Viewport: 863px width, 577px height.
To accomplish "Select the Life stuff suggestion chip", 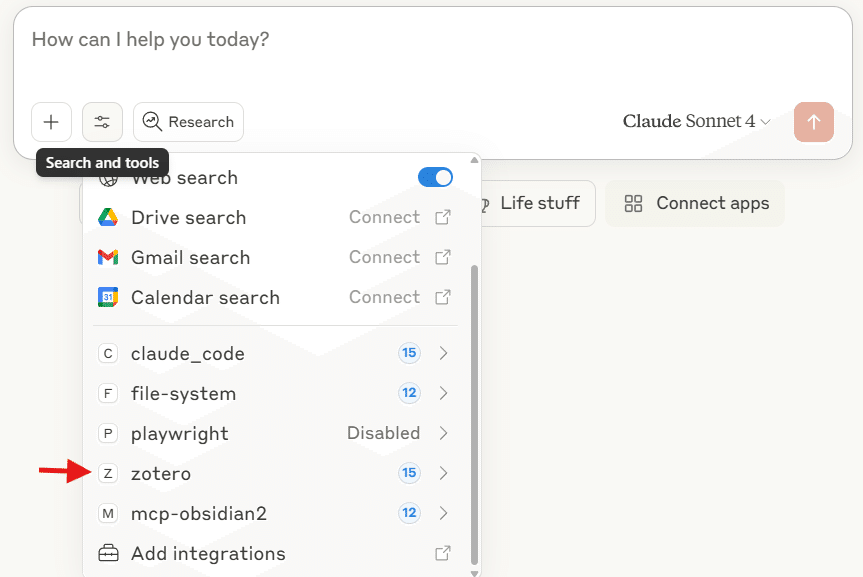I will pyautogui.click(x=537, y=203).
